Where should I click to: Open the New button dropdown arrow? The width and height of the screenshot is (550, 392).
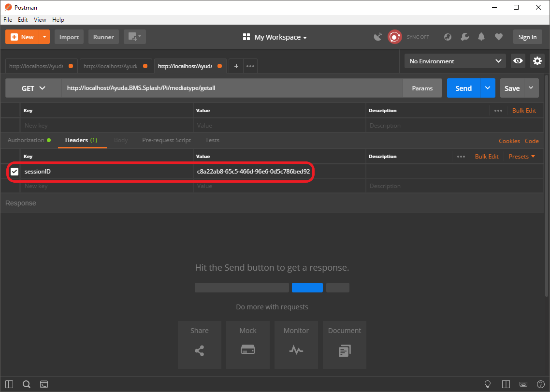(44, 37)
